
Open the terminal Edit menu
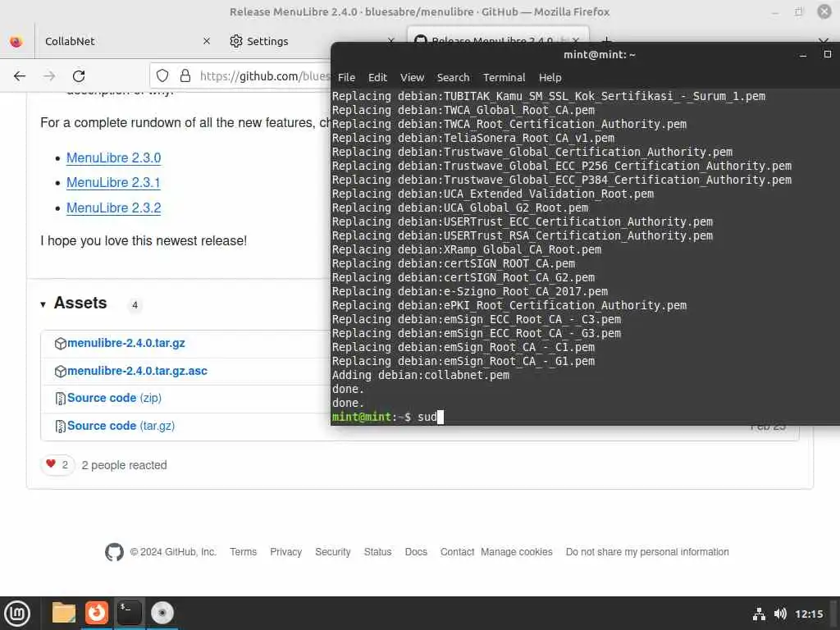tap(377, 78)
